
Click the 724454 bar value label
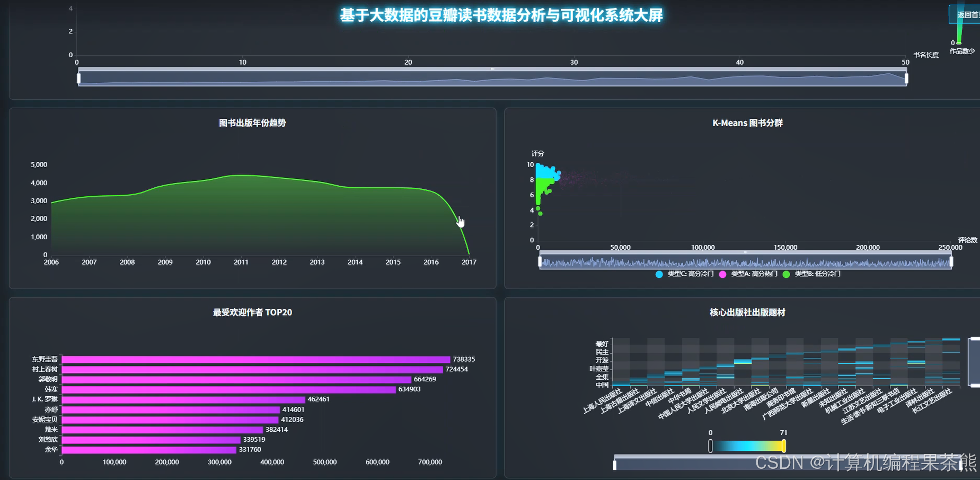457,370
